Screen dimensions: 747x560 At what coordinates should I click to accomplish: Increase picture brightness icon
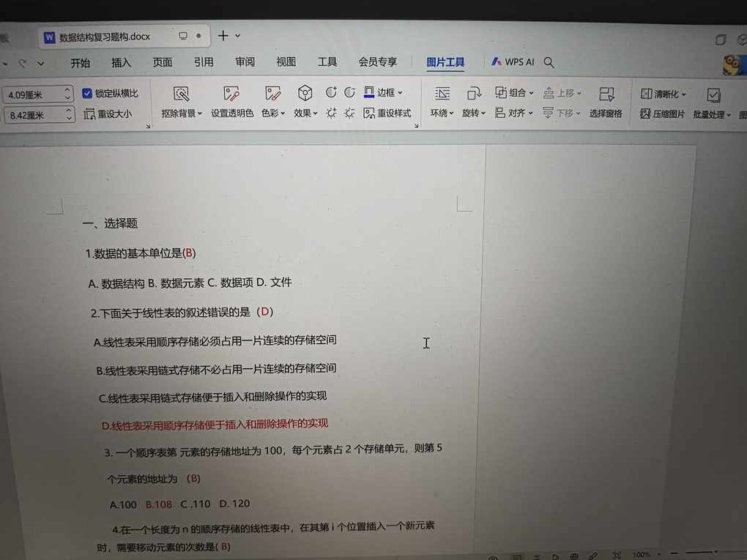(x=331, y=113)
